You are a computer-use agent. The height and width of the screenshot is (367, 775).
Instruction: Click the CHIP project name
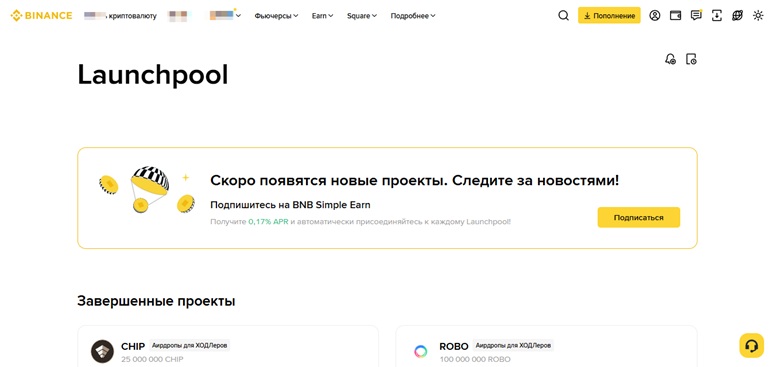click(133, 347)
